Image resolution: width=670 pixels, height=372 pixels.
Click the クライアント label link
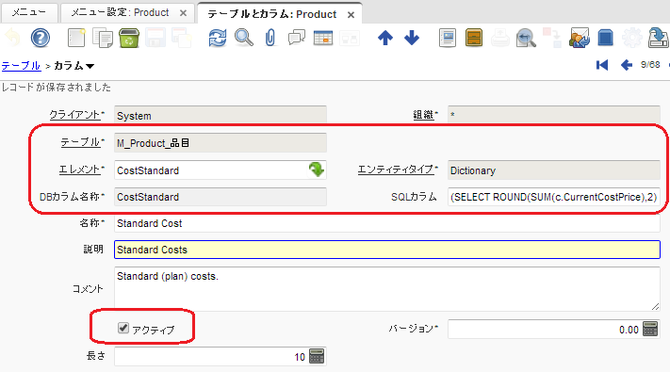[75, 115]
